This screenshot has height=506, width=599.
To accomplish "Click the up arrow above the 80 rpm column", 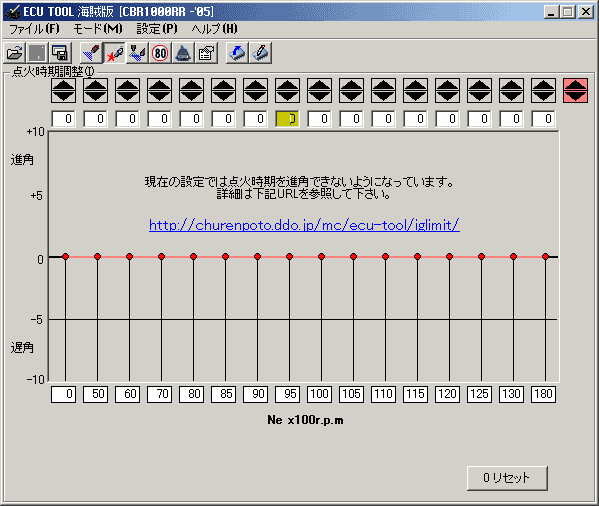I will click(191, 84).
